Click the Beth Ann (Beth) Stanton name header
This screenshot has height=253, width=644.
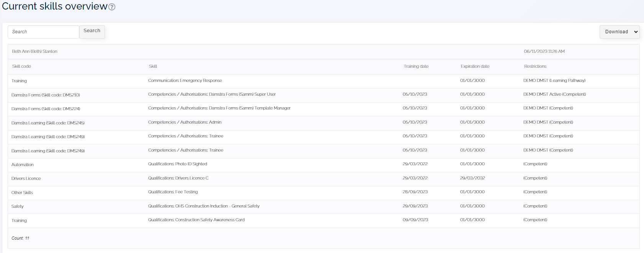pyautogui.click(x=34, y=52)
